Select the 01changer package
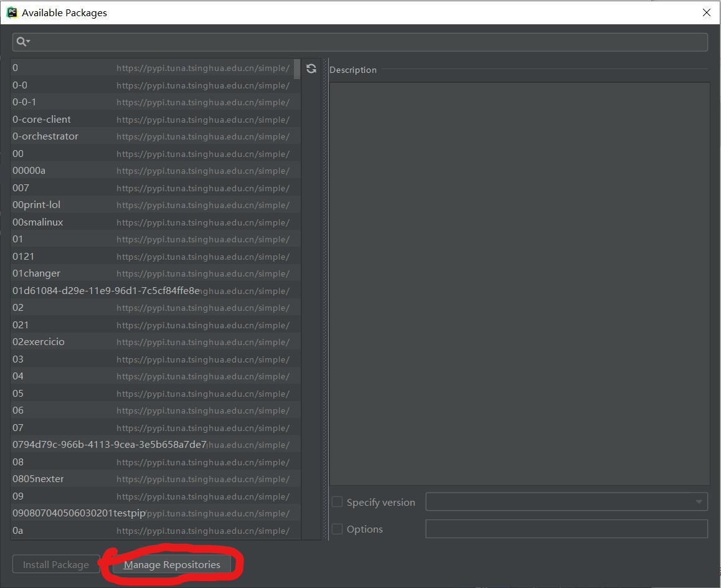The image size is (721, 588). click(156, 273)
